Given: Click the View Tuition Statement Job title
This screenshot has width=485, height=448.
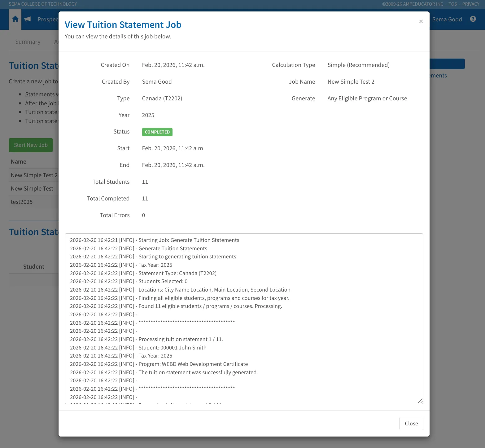Looking at the screenshot, I should [x=123, y=24].
